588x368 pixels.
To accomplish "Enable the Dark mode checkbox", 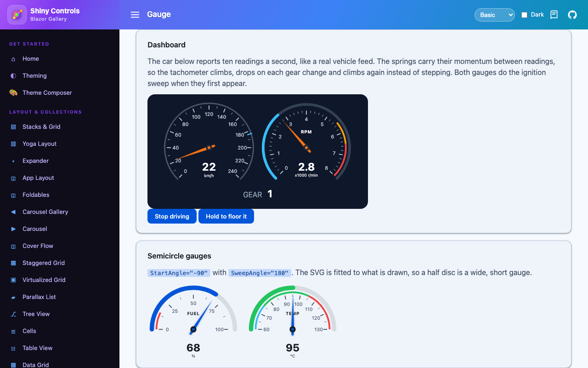I will 524,15.
